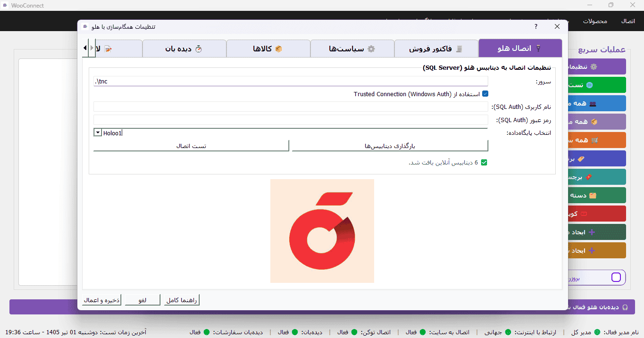Toggle the Trusted Connection (Windows Auth) checkbox
This screenshot has width=644, height=338.
click(485, 94)
